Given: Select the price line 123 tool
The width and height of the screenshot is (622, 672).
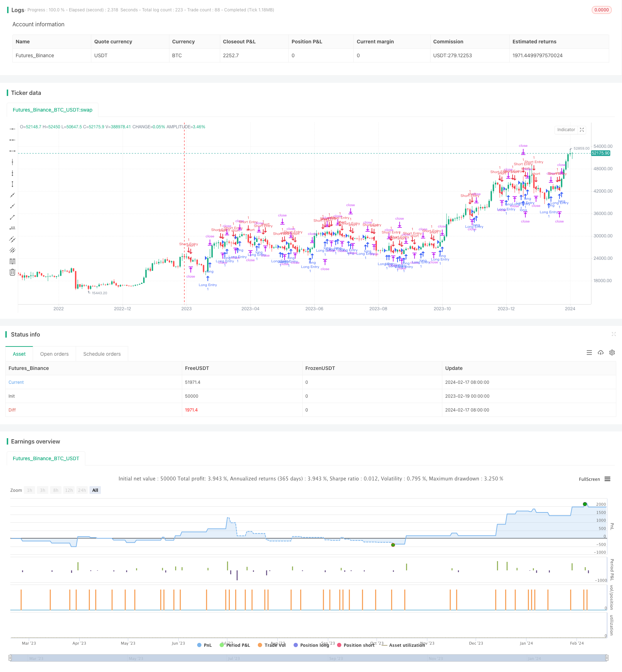Looking at the screenshot, I should (x=12, y=228).
